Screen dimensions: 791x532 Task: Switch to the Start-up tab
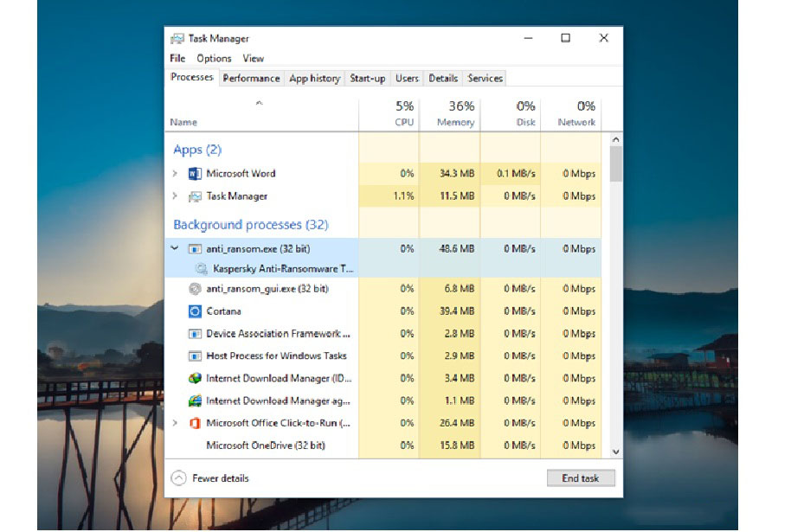point(367,78)
